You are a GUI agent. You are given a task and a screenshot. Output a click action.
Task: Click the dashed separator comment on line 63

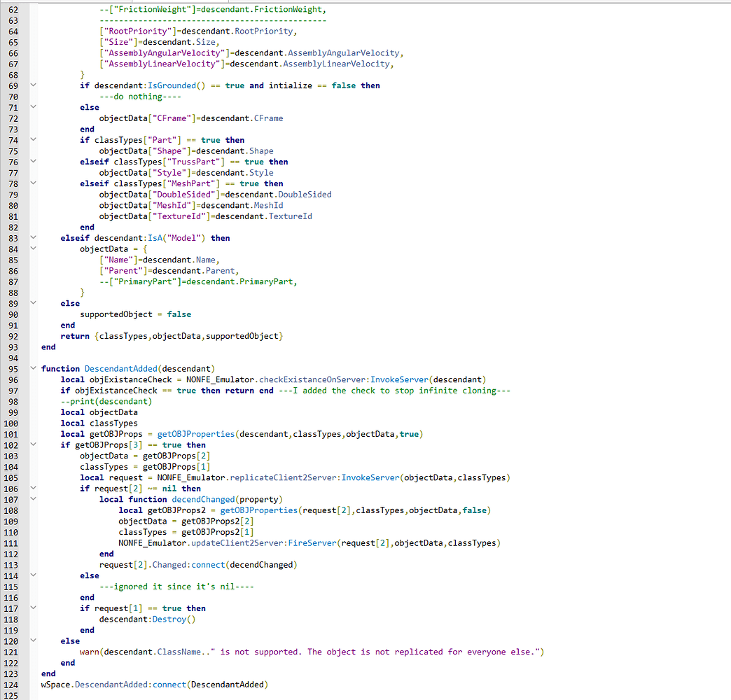click(213, 20)
